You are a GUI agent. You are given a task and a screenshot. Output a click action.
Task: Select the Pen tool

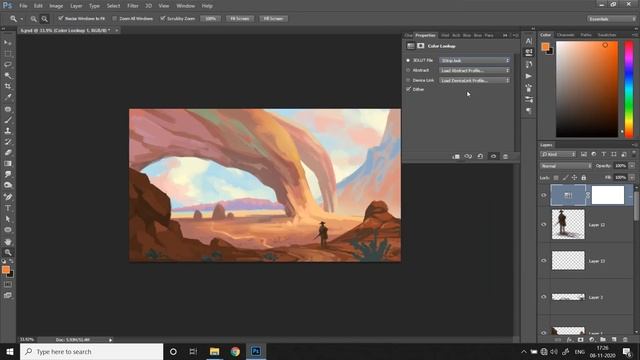[8, 197]
